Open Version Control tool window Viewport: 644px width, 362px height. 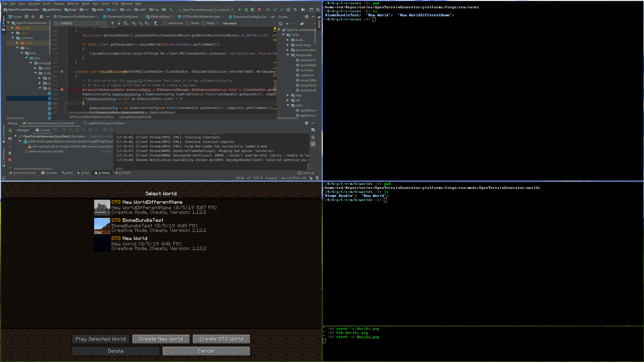tap(22, 173)
